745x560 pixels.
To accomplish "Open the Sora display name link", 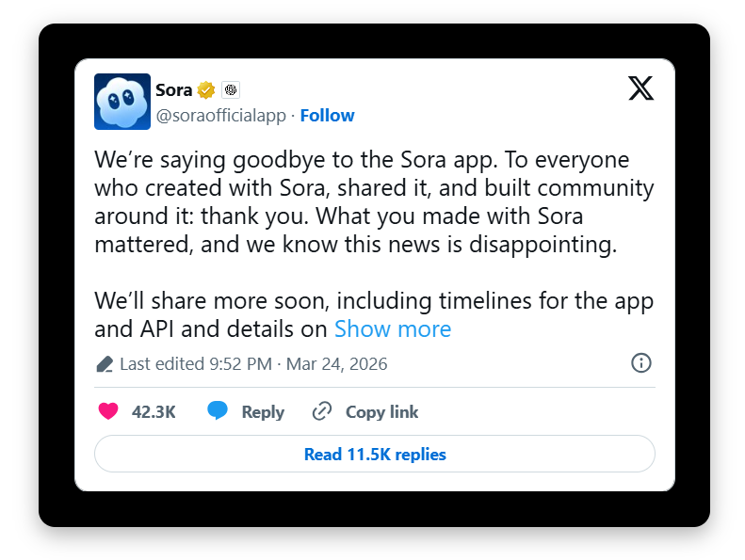I will coord(173,90).
